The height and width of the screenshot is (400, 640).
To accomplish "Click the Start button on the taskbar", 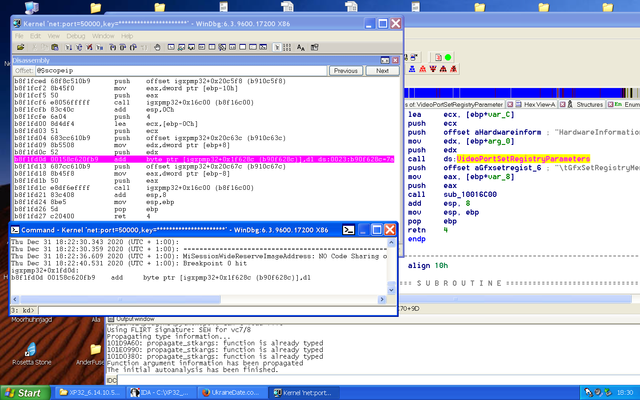I will [x=25, y=393].
